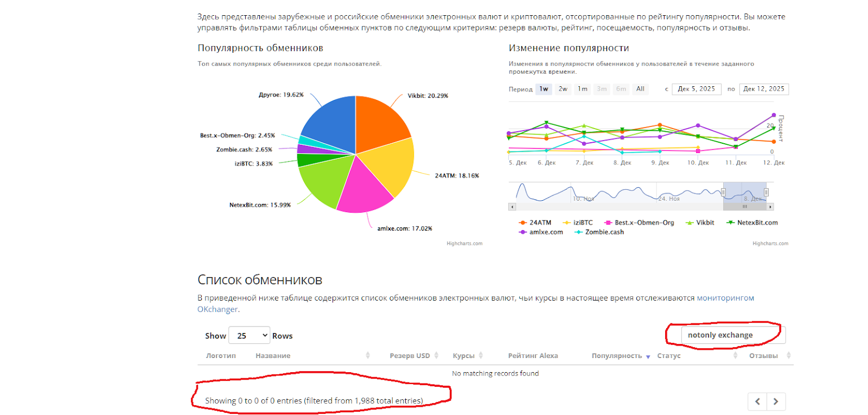Click the sort arrows beside Статус
This screenshot has height=415, width=868.
point(736,356)
